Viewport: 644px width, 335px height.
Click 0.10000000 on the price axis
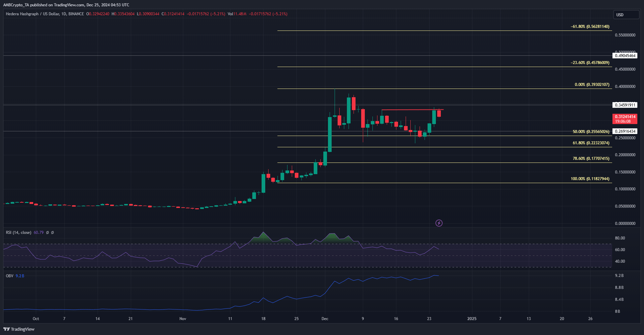625,189
